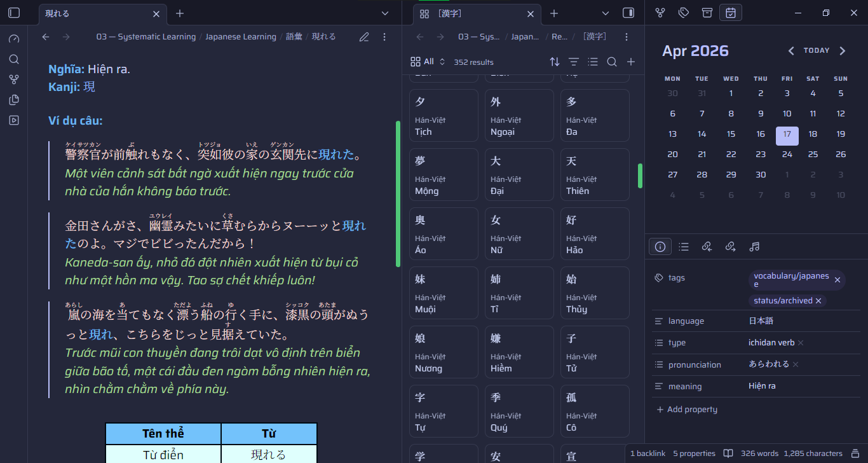
Task: Remove the vocabulary/japanese tag
Action: point(837,280)
